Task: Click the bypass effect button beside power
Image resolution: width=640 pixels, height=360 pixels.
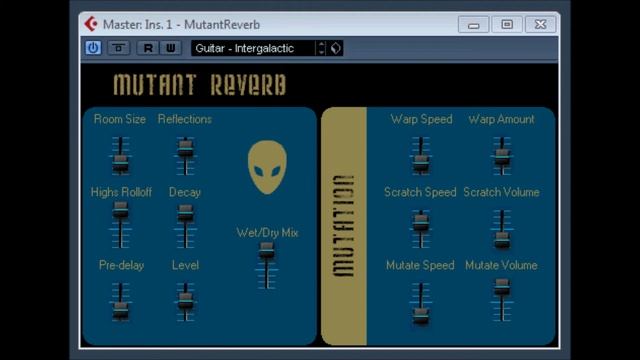Action: (119, 48)
